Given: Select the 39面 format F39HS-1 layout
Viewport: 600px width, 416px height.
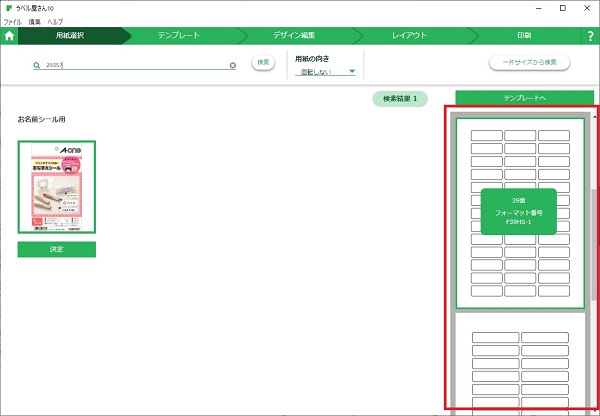Looking at the screenshot, I should click(x=519, y=212).
